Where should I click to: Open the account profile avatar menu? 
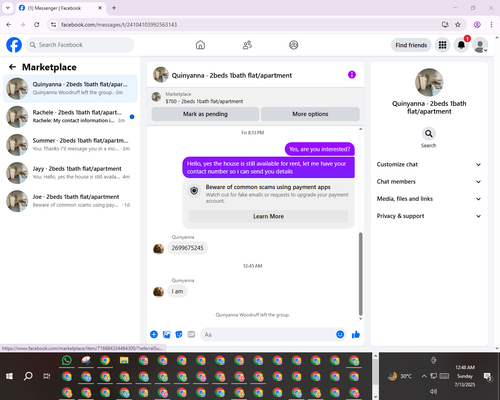(480, 45)
